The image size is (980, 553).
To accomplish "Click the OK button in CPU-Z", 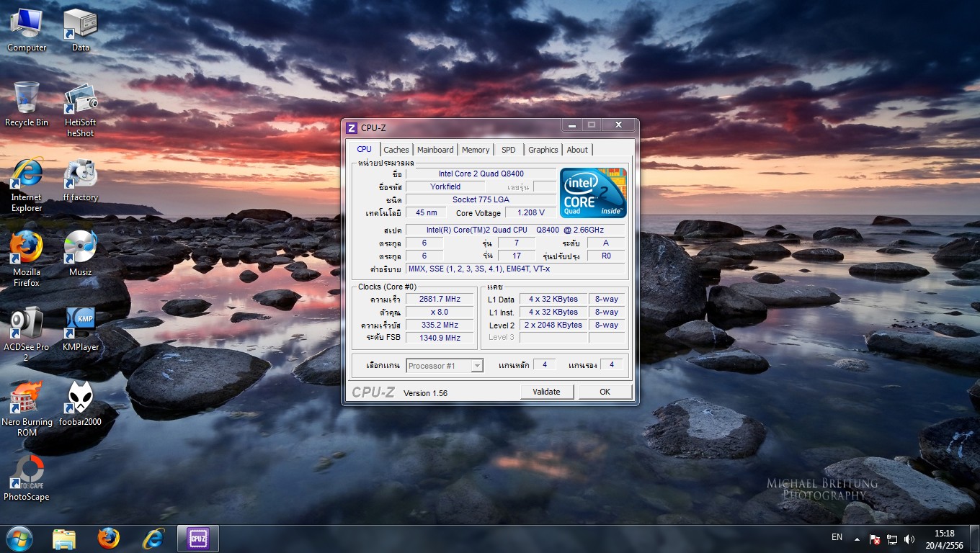I will pyautogui.click(x=605, y=392).
